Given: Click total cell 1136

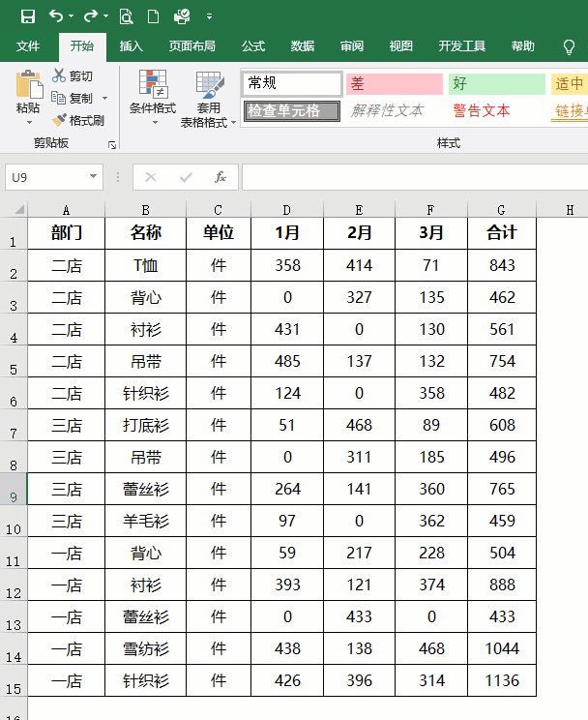Looking at the screenshot, I should 502,680.
